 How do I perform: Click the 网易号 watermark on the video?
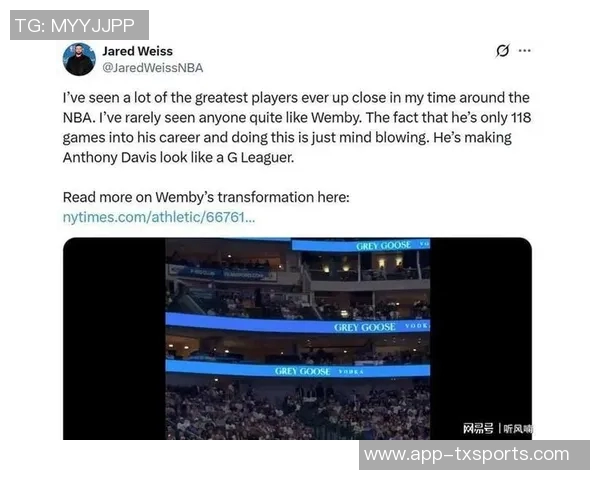tap(478, 428)
